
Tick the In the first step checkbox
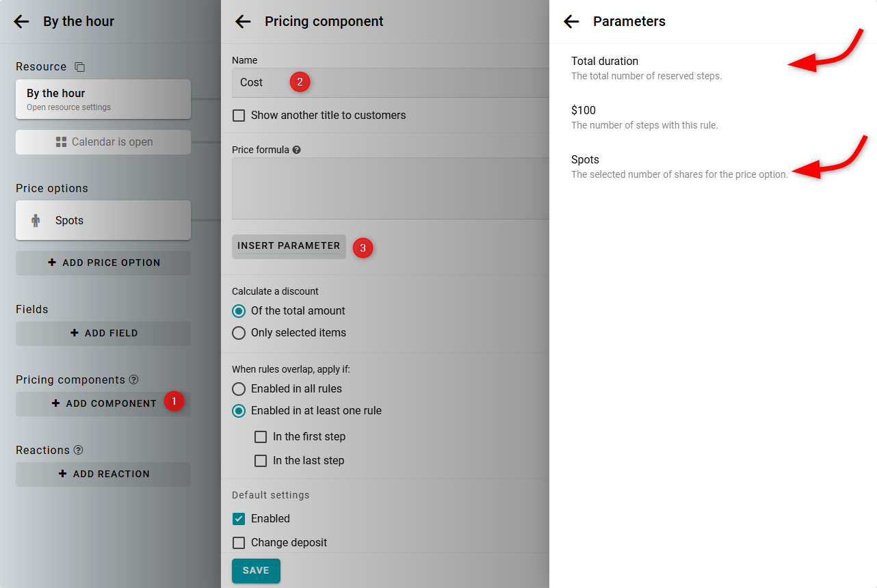point(261,437)
